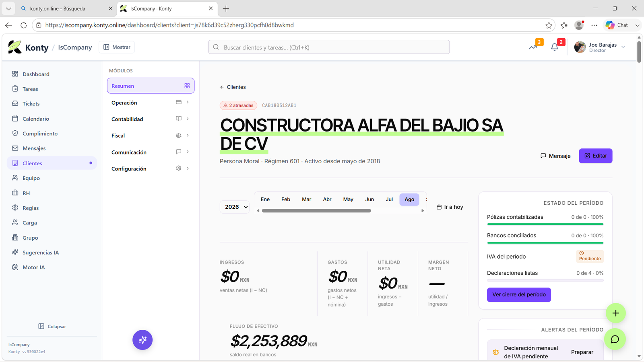The image size is (644, 362).
Task: Click the Mostrar toggle button
Action: [117, 47]
